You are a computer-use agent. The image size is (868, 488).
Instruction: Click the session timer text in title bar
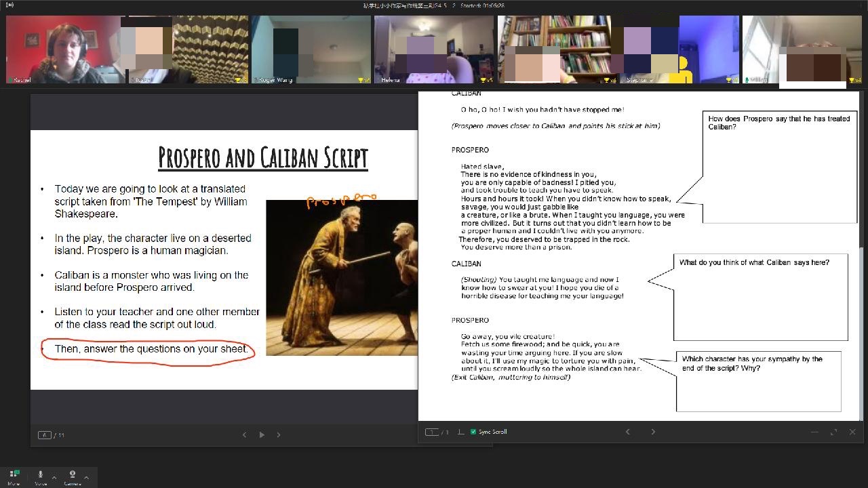[482, 5]
